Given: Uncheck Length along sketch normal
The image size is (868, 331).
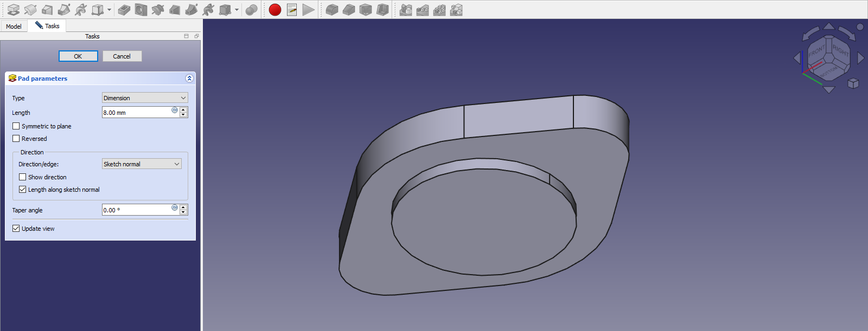Looking at the screenshot, I should [x=23, y=190].
